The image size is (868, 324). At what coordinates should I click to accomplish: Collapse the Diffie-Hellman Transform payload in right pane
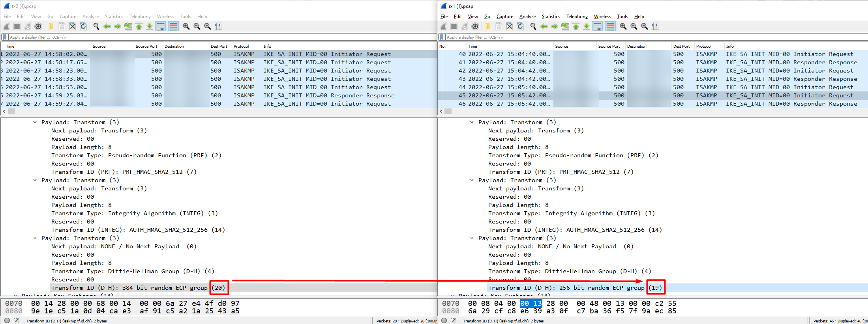[x=472, y=238]
